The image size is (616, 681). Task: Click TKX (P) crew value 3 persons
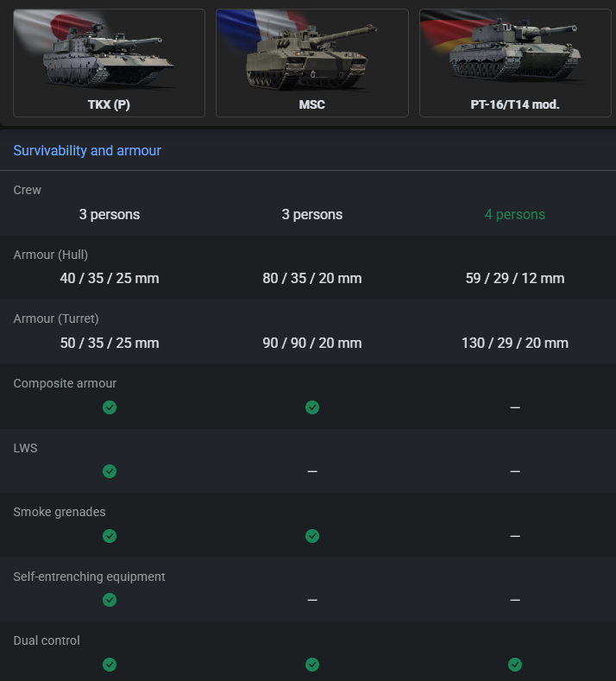pyautogui.click(x=110, y=215)
